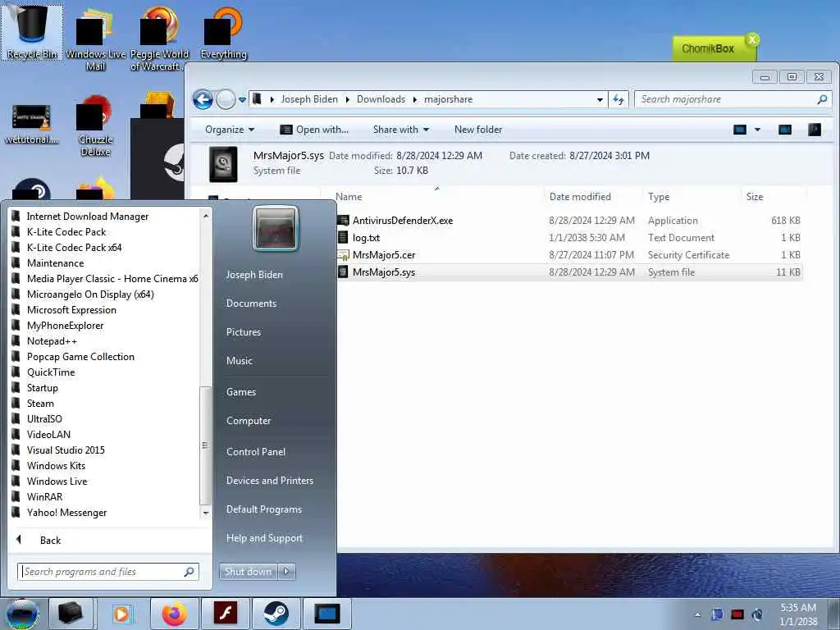The height and width of the screenshot is (630, 840).
Task: Toggle the preview pane icon
Action: (x=785, y=130)
